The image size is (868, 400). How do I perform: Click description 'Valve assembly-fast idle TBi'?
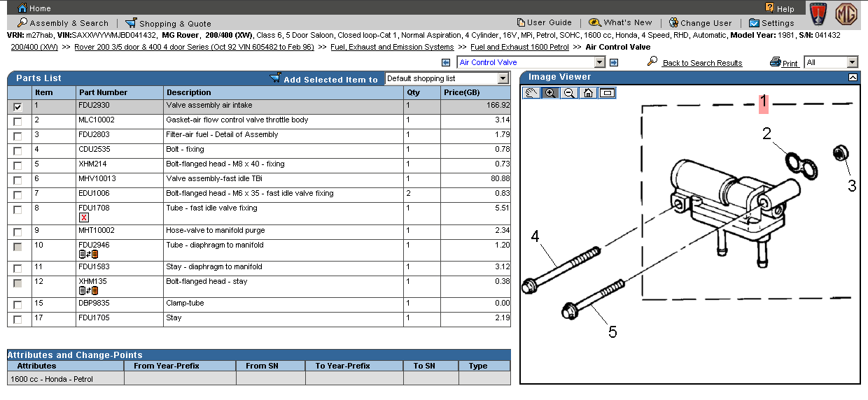[214, 178]
